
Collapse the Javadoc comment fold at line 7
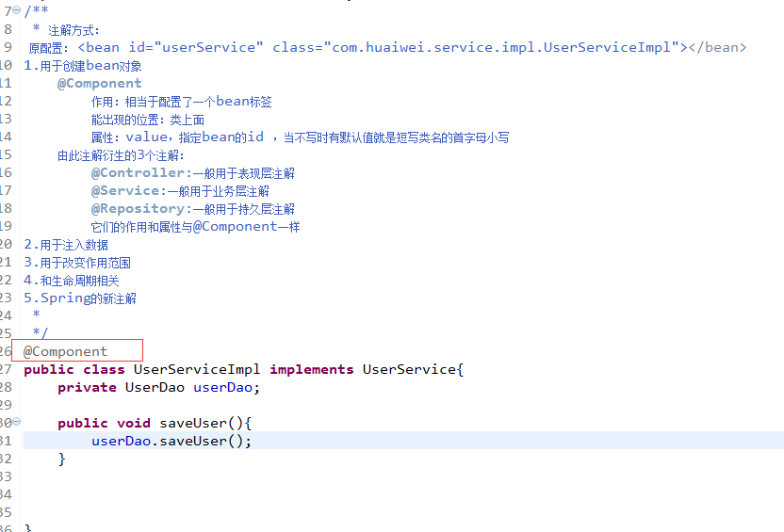[17, 10]
